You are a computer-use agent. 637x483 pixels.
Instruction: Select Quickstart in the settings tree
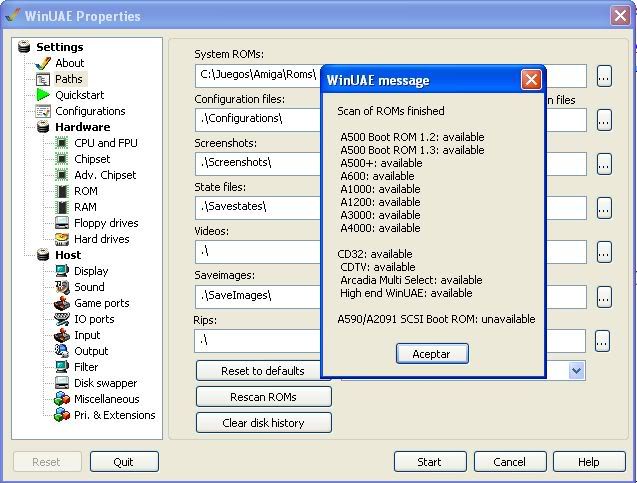click(80, 95)
